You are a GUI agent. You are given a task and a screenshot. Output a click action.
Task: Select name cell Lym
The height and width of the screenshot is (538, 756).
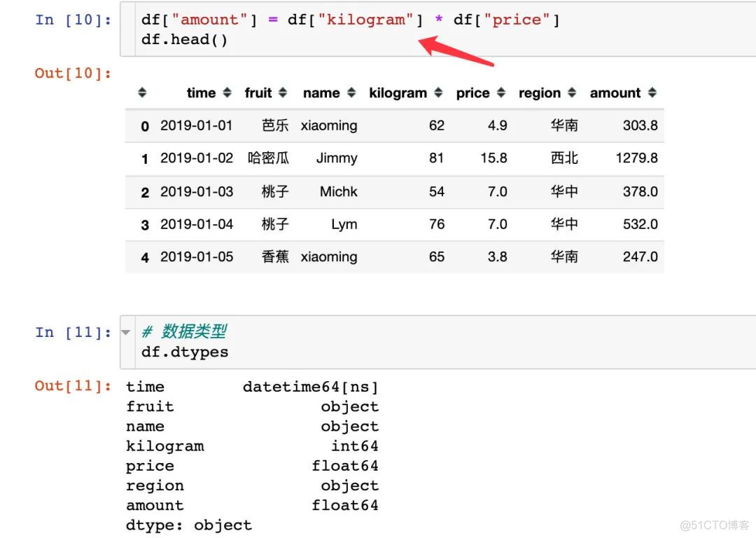pos(344,225)
